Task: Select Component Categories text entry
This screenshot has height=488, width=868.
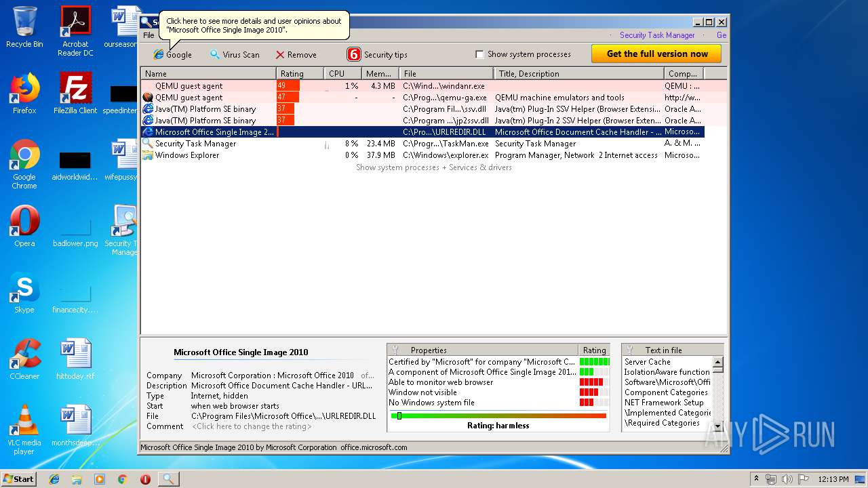Action: click(666, 392)
